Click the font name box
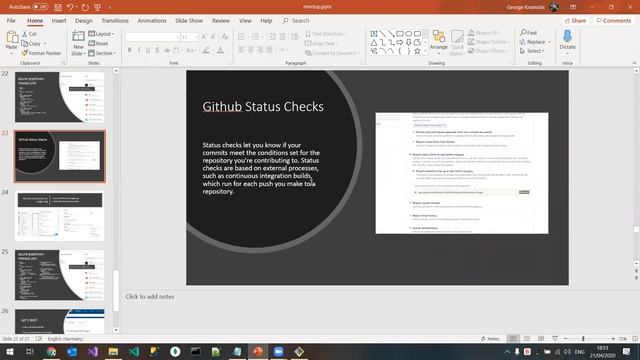This screenshot has width=640, height=360. pos(152,37)
